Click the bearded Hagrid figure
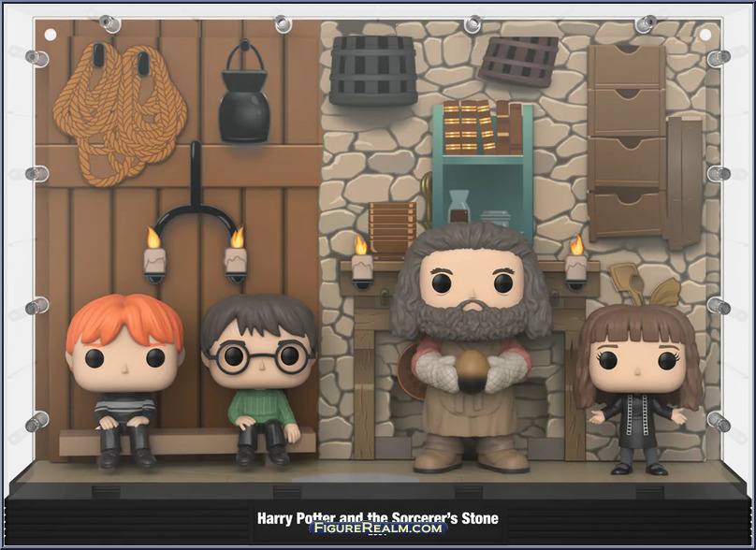 458,346
